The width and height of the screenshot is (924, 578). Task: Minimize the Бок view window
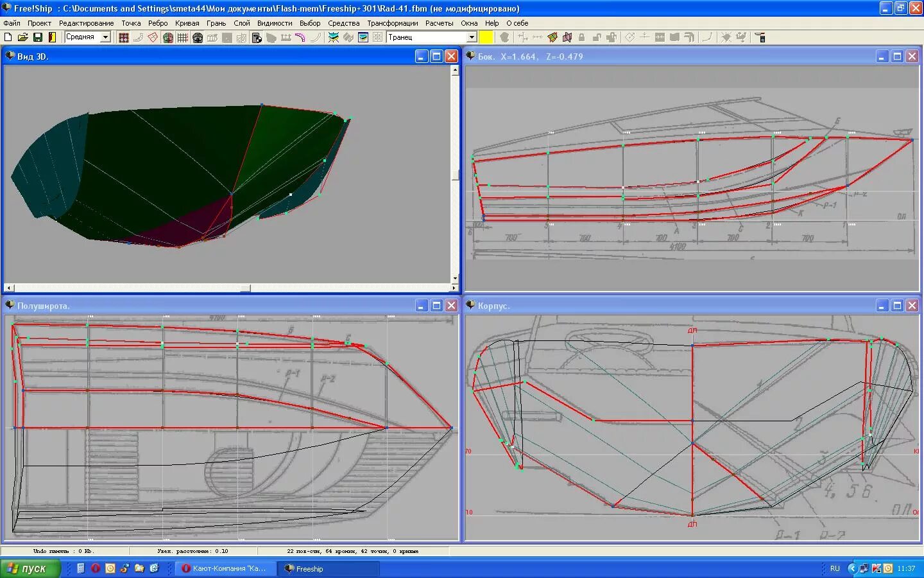(x=882, y=57)
